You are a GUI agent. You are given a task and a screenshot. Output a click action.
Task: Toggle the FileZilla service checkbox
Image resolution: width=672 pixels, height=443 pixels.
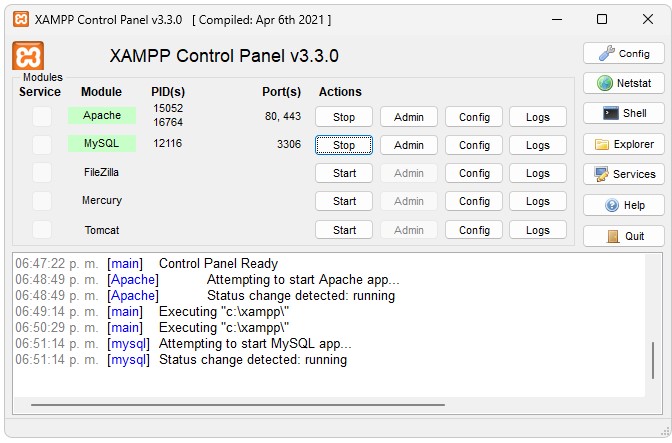(x=42, y=173)
